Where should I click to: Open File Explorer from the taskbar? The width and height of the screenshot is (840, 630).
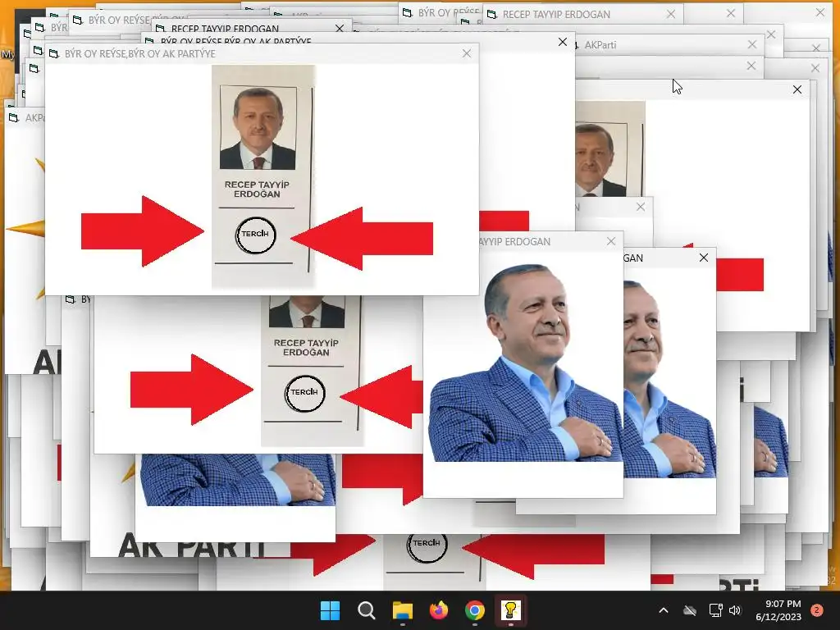[x=402, y=610]
